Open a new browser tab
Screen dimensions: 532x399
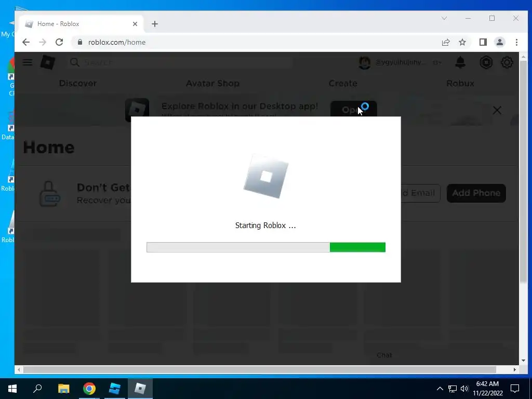tap(155, 24)
